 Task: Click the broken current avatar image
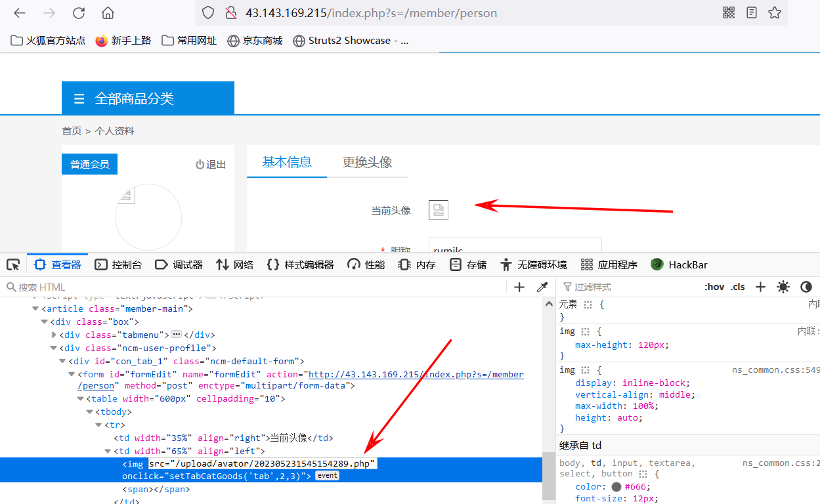tap(439, 210)
